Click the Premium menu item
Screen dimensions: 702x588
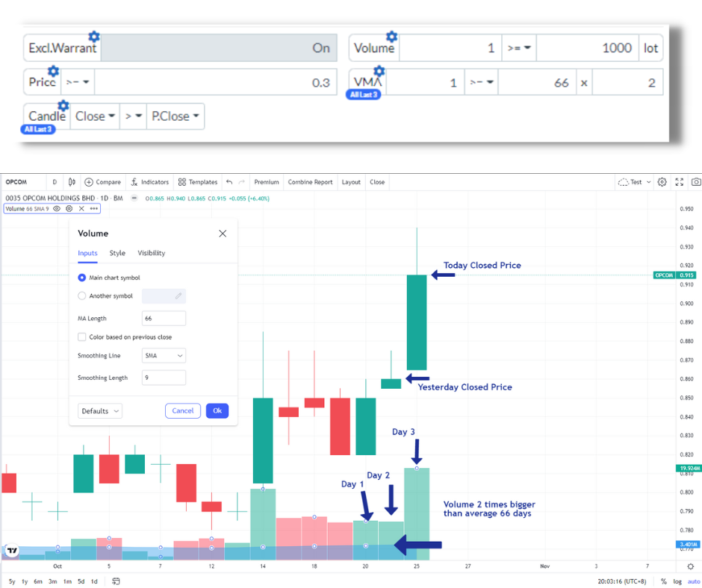[x=267, y=181]
